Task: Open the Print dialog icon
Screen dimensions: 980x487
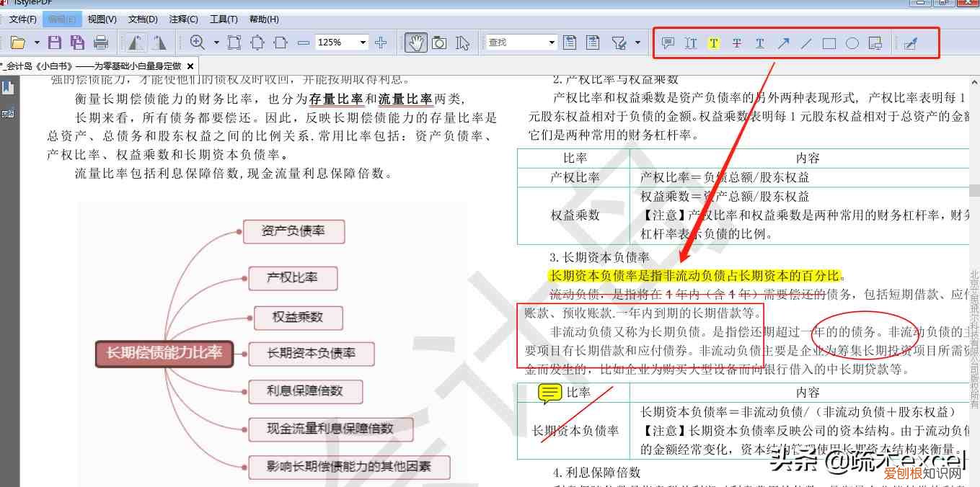Action: pos(101,43)
